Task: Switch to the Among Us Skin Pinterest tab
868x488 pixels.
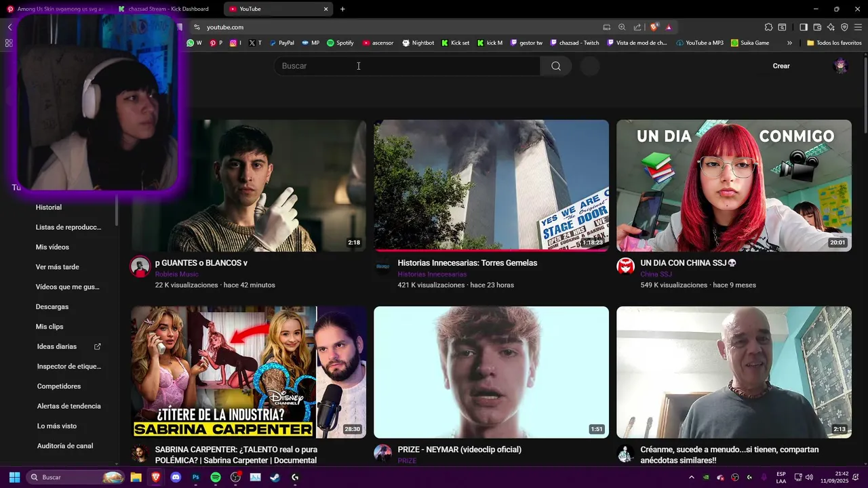Action: [x=56, y=9]
